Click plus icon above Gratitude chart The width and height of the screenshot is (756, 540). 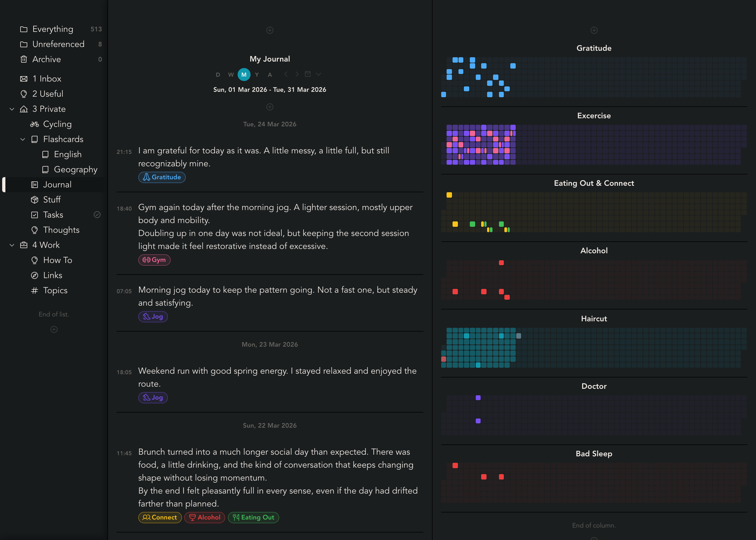pos(594,30)
